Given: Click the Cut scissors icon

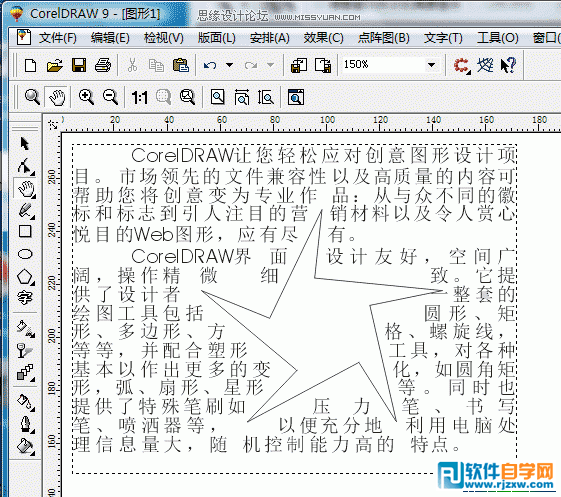Looking at the screenshot, I should click(x=132, y=65).
